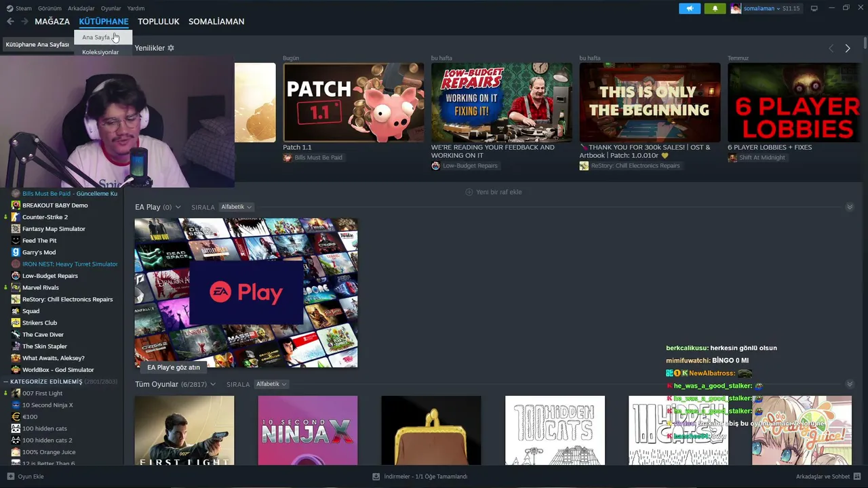This screenshot has height=488, width=868.
Task: Open the Patch 1.1 news thumbnail
Action: pyautogui.click(x=353, y=102)
